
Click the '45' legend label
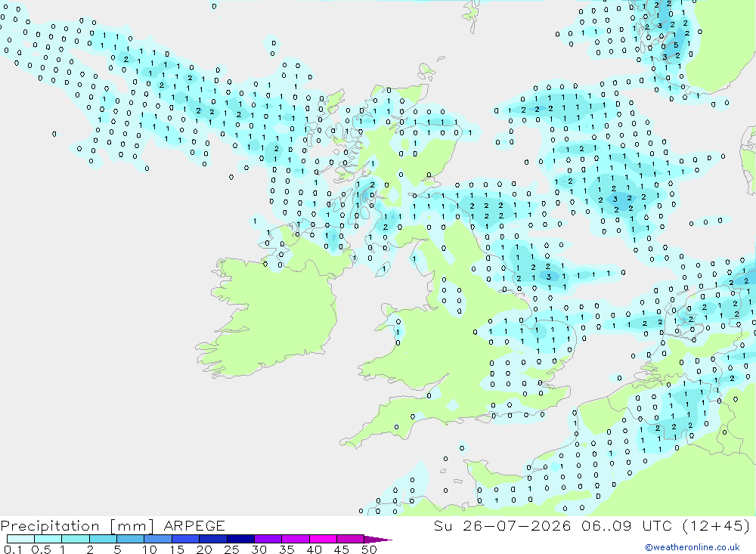click(342, 549)
